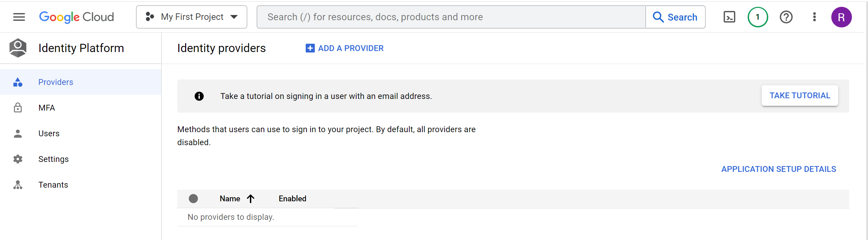Click ADD A PROVIDER

pos(345,48)
